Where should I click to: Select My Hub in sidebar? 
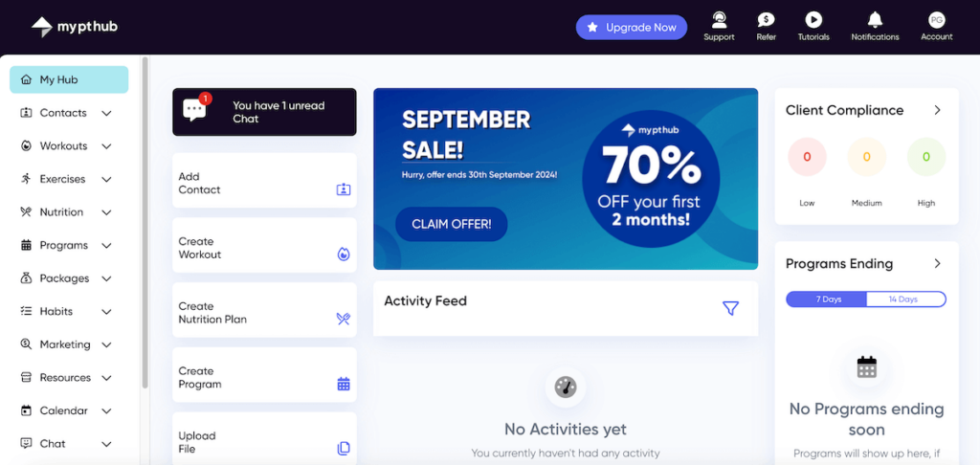pyautogui.click(x=69, y=79)
